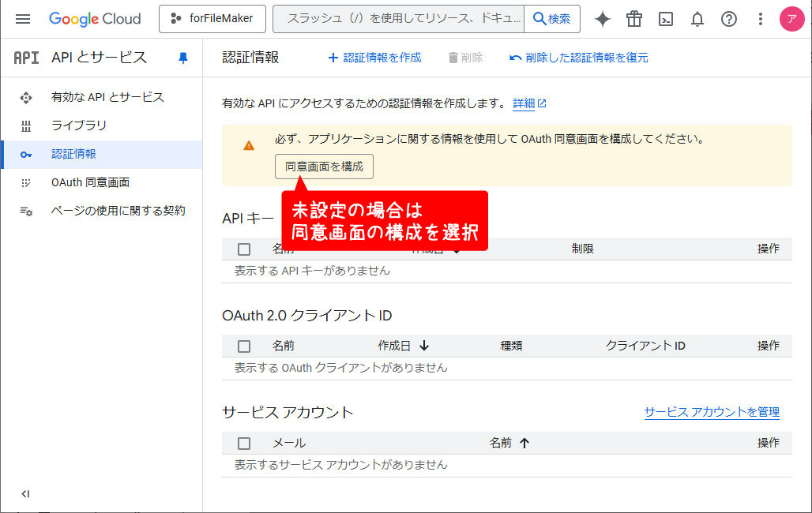Click 認証情報を作成 button
This screenshot has height=513, width=812.
coord(375,58)
